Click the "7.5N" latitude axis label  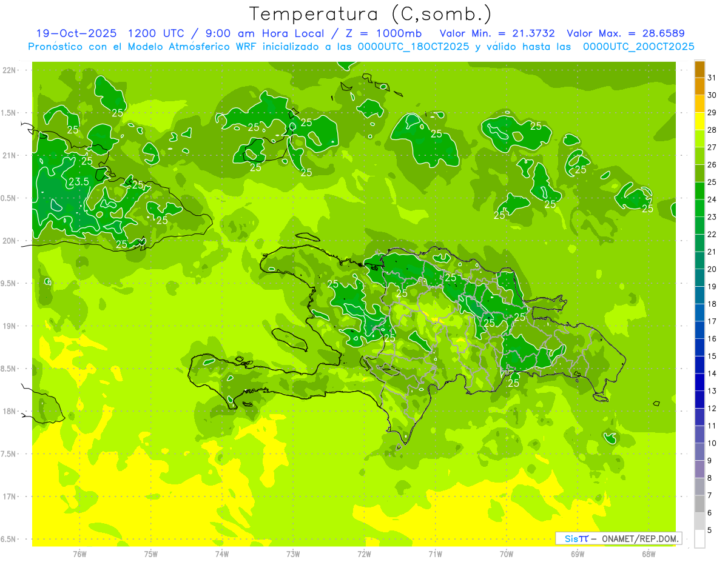click(x=8, y=454)
